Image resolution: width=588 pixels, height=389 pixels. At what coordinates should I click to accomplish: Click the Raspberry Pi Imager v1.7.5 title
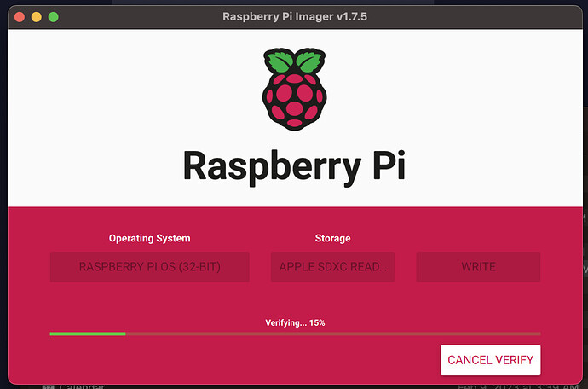coord(295,16)
